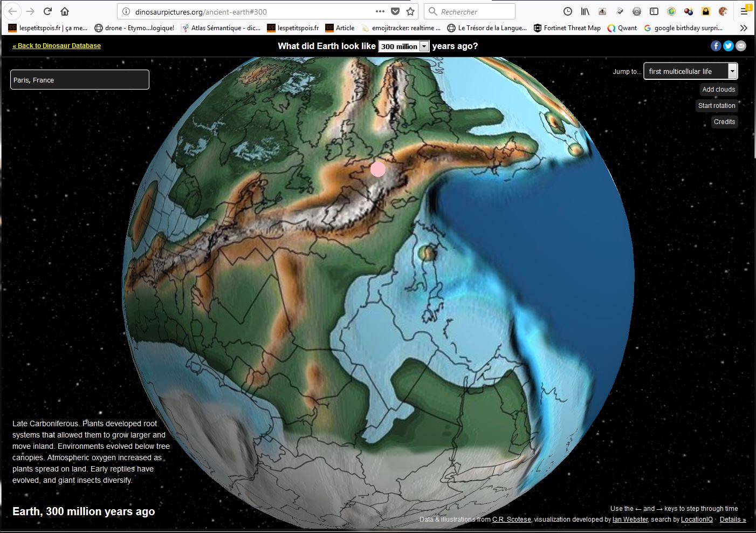Click the Paris, France location search field
This screenshot has height=533, width=756.
pos(80,80)
